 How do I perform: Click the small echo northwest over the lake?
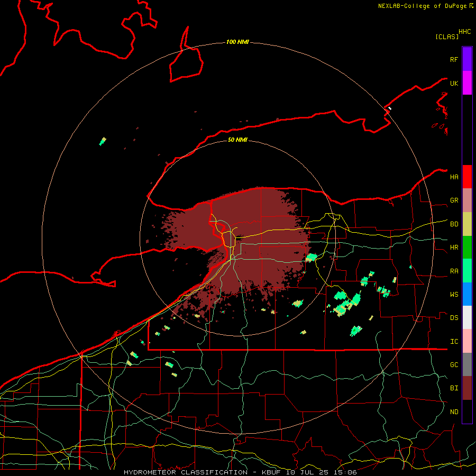tap(103, 141)
